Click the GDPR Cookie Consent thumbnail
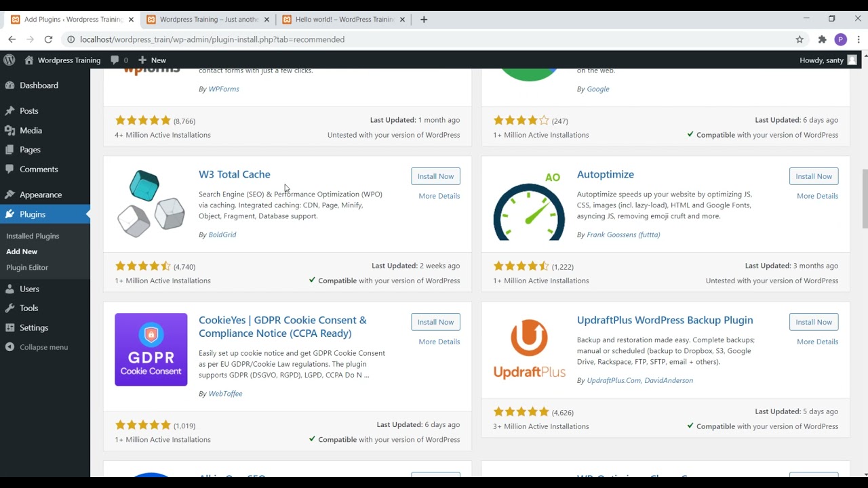 [x=151, y=350]
